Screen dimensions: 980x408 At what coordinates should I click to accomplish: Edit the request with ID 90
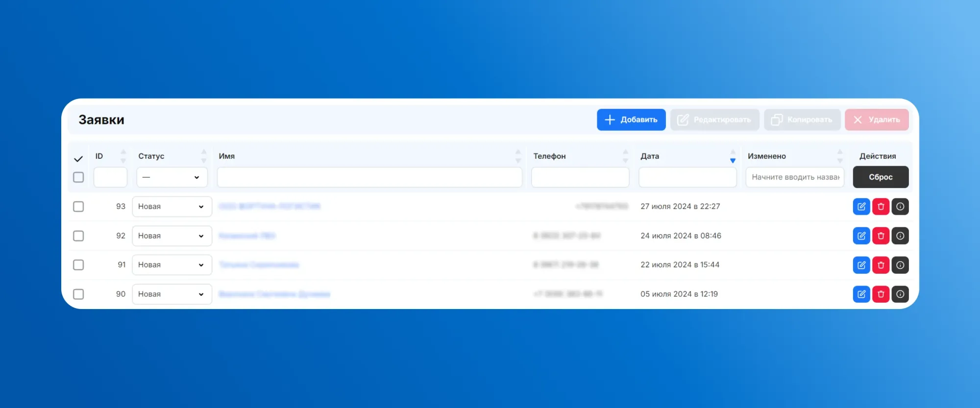(x=861, y=294)
